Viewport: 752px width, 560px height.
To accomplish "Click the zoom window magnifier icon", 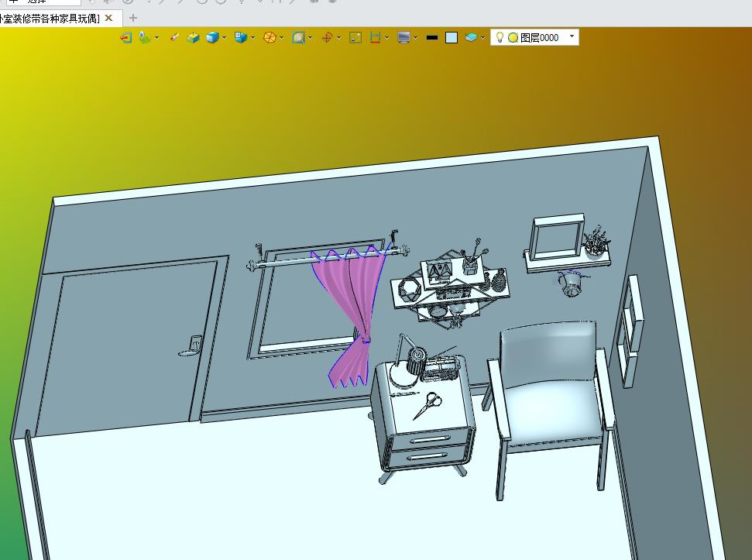I will pyautogui.click(x=298, y=37).
